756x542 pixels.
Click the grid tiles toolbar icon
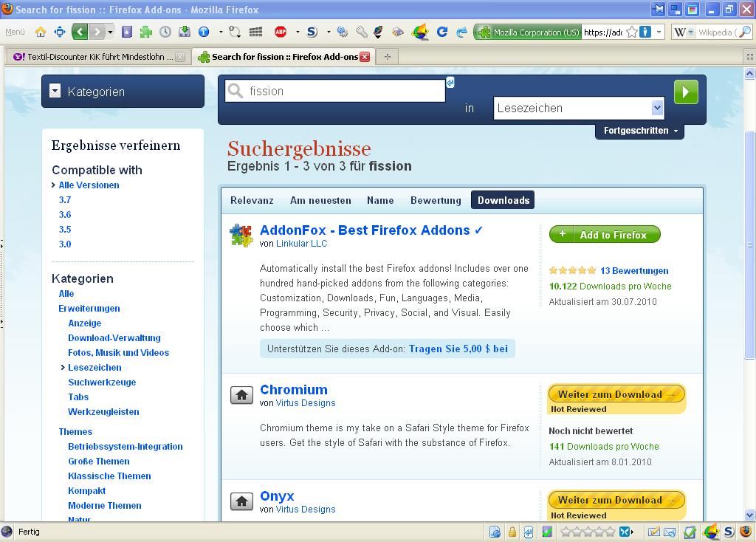255,32
